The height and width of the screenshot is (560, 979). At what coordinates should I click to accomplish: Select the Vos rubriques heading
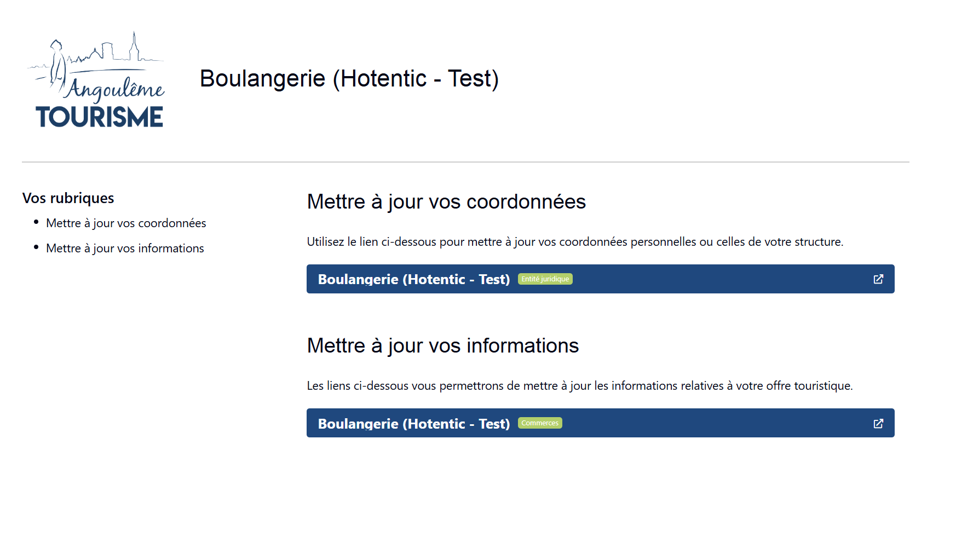pyautogui.click(x=68, y=198)
